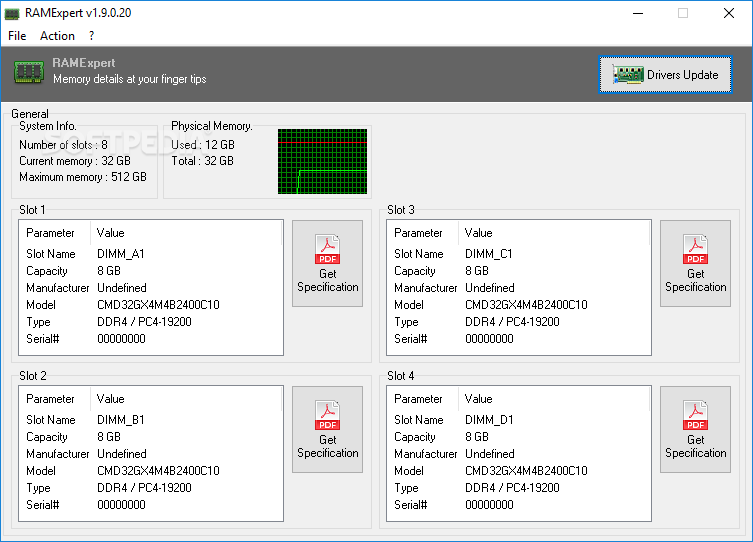Select the Serial# row in Slot 1

coord(150,339)
